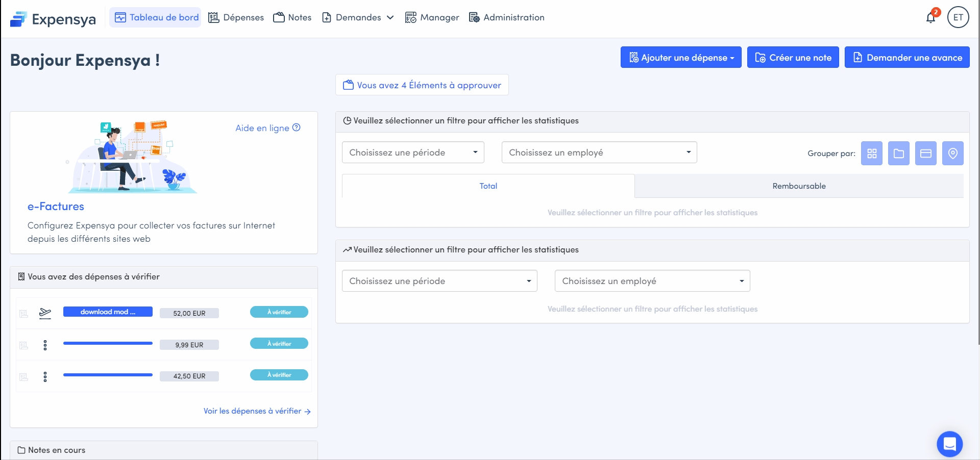The width and height of the screenshot is (980, 460).
Task: Open Ajouter une dépense dropdown
Action: point(681,57)
